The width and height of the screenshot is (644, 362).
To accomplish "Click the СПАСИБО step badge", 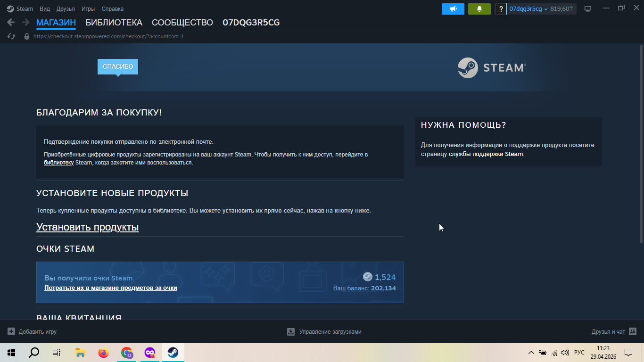I will pyautogui.click(x=118, y=66).
